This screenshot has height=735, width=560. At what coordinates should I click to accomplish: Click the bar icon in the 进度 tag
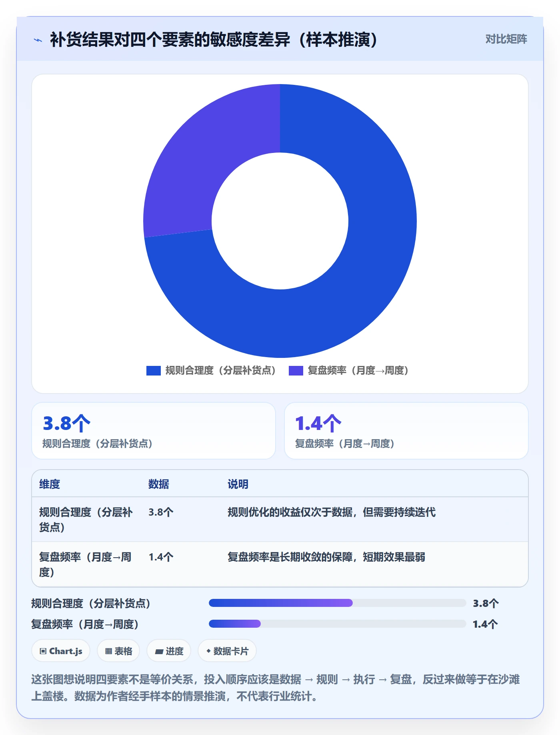[x=159, y=652]
